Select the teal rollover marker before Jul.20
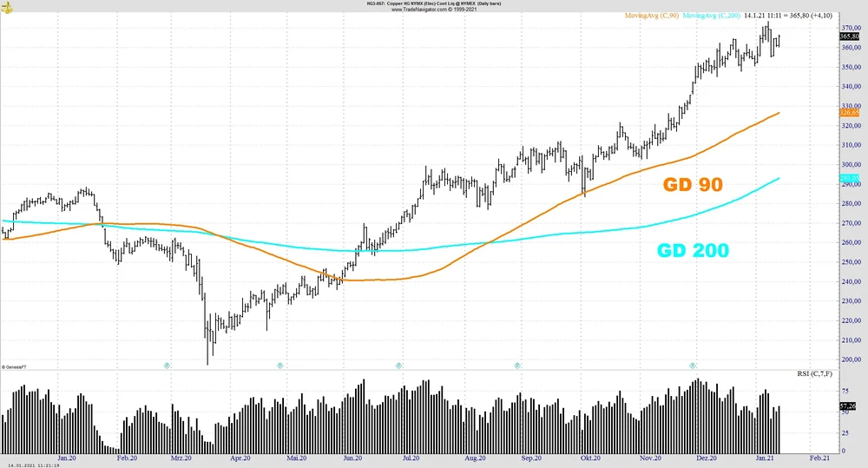This screenshot has width=868, height=468. [399, 366]
